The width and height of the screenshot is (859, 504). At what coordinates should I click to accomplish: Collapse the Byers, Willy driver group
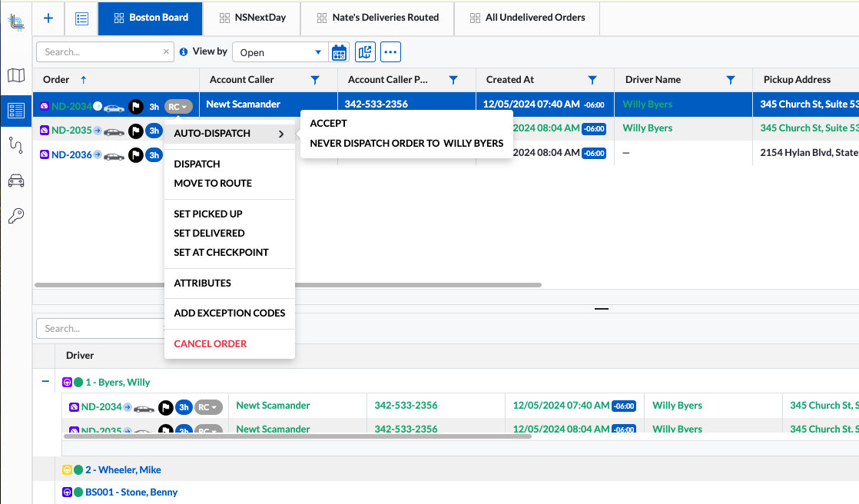pyautogui.click(x=45, y=381)
